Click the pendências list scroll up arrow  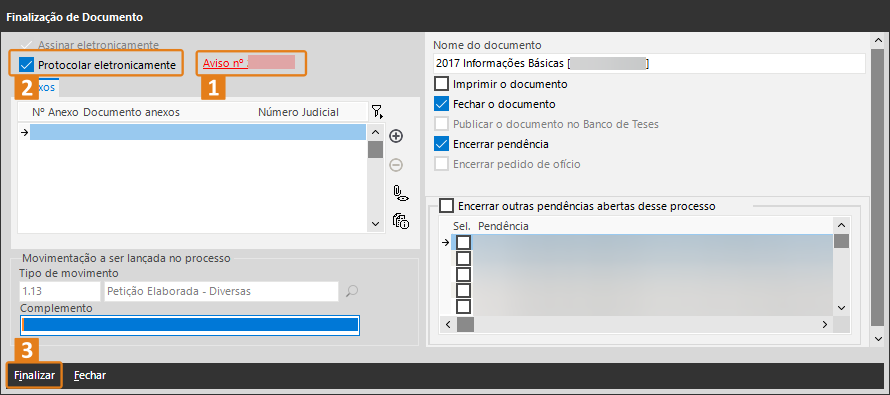pos(841,226)
